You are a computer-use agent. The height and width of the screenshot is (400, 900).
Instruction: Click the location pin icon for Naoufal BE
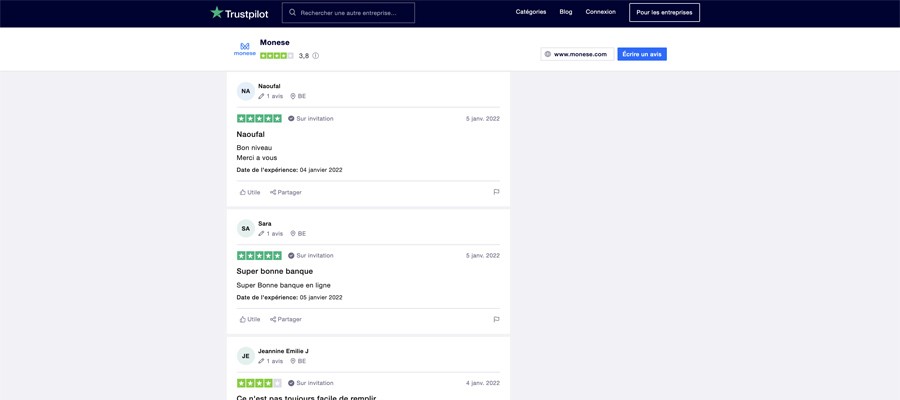click(x=293, y=96)
